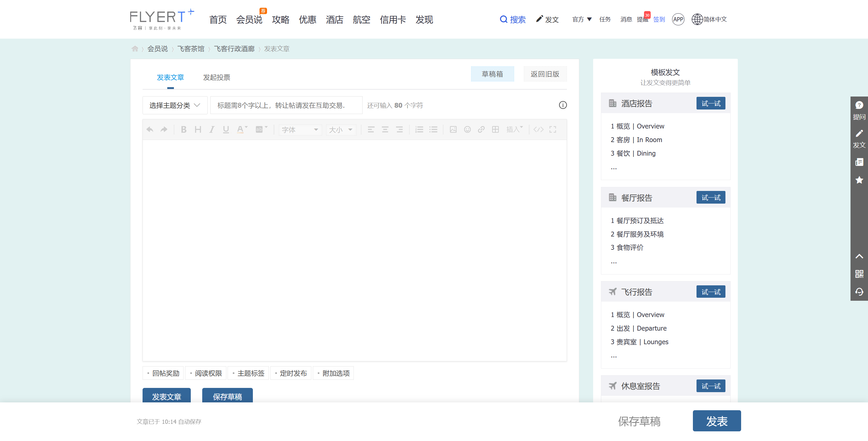This screenshot has width=868, height=441.
Task: Expand the 定时发布 option
Action: (291, 373)
